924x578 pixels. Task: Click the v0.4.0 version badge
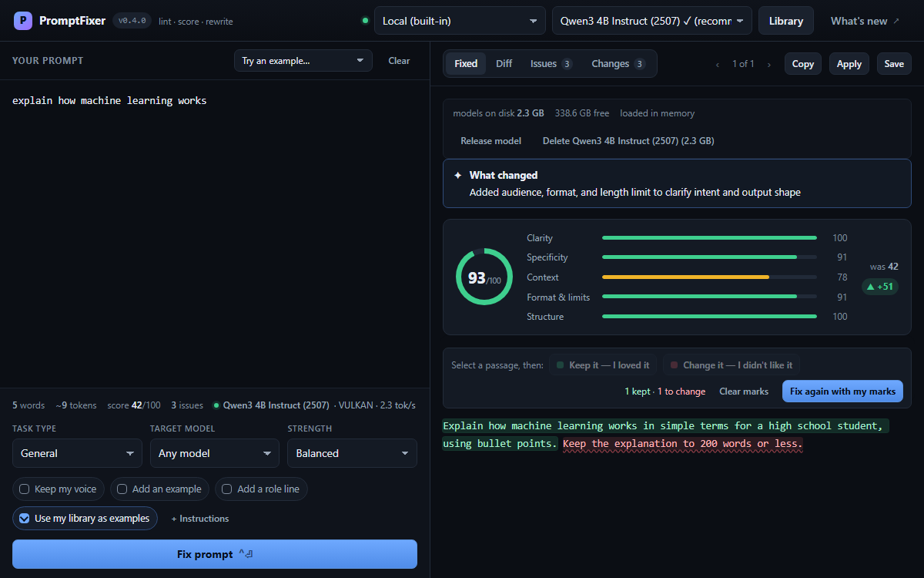[132, 21]
